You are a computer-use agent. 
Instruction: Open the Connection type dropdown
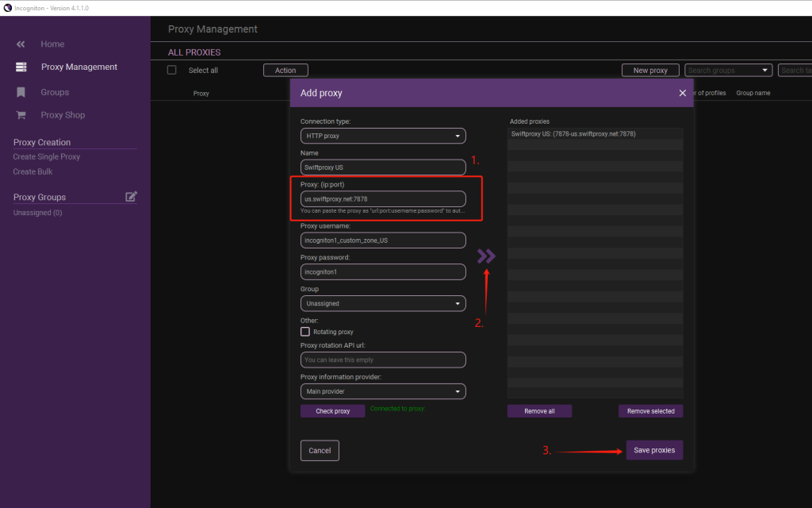coord(383,136)
